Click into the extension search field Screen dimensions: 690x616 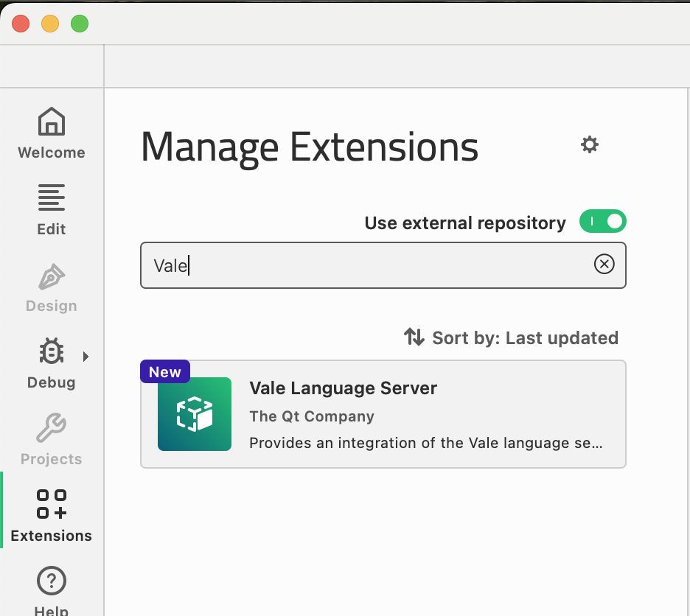[369, 265]
